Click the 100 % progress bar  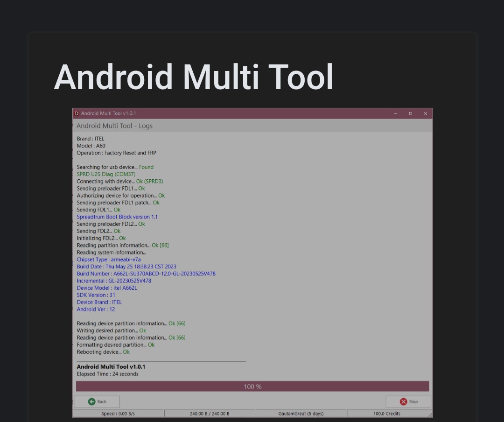[252, 387]
